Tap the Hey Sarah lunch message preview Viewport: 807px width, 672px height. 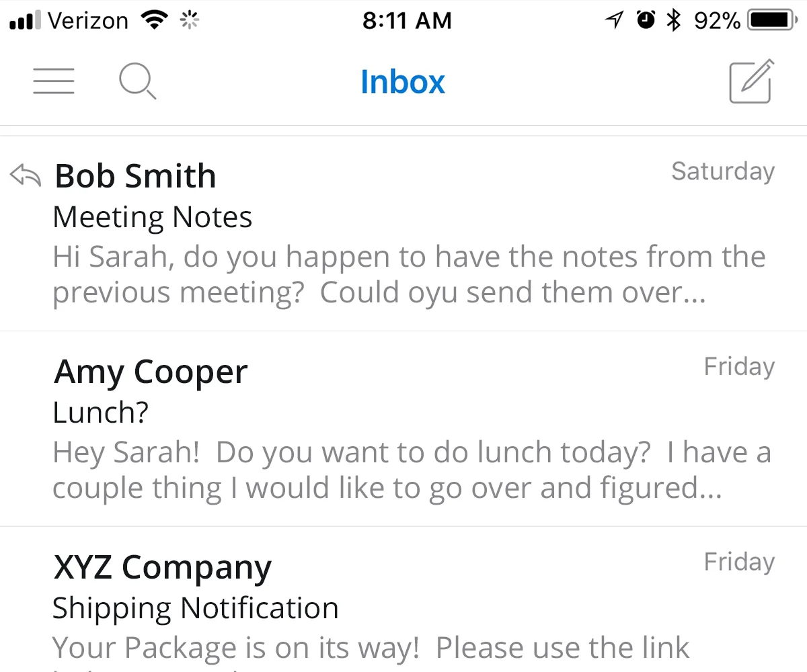click(x=412, y=471)
